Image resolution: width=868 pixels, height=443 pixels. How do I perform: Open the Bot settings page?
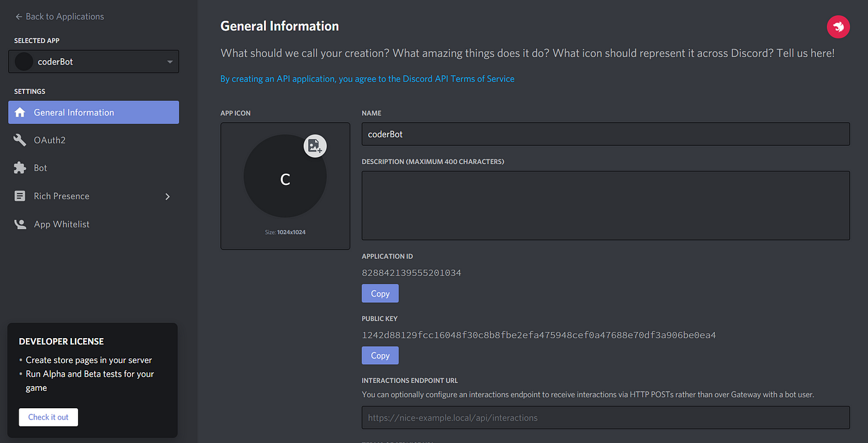(94, 168)
